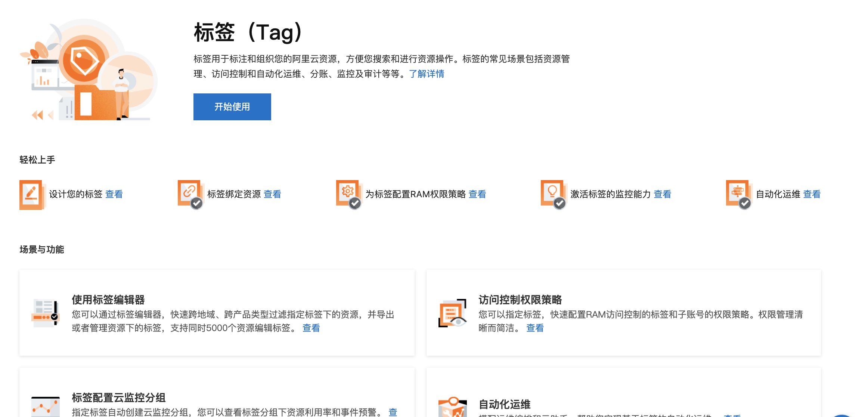Screen dimensions: 868x417
Task: Open 查看 link in 使用标签编辑器 card
Action: (311, 328)
